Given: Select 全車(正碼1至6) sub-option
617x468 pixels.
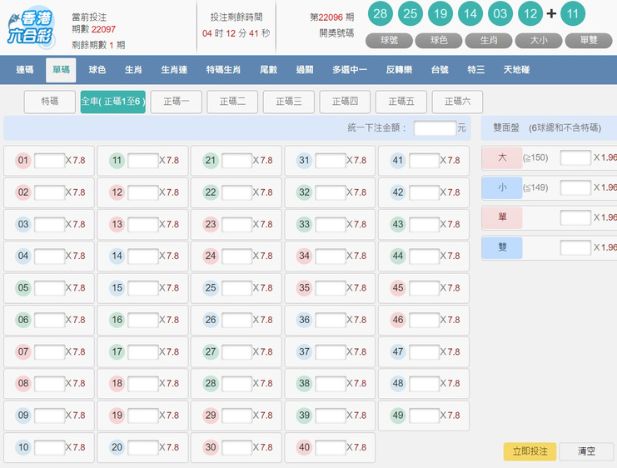Looking at the screenshot, I should click(x=113, y=102).
